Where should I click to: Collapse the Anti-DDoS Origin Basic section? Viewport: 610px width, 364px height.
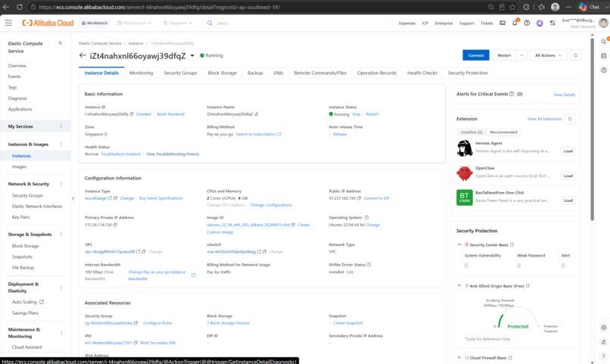click(x=459, y=286)
